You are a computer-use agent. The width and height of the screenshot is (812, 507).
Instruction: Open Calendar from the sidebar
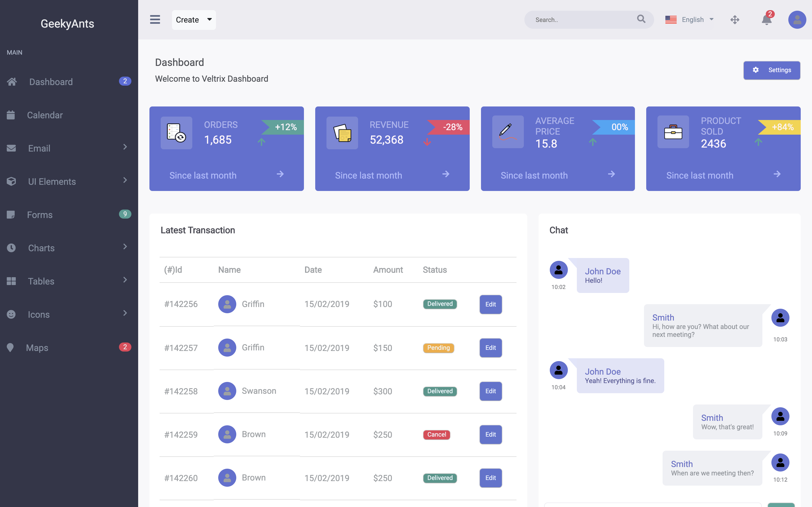45,115
